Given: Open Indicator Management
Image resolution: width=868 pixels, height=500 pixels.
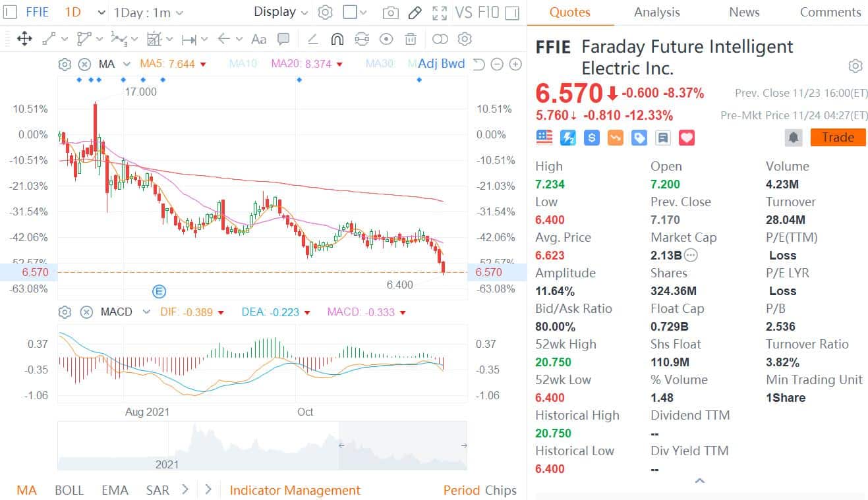Looking at the screenshot, I should point(295,490).
